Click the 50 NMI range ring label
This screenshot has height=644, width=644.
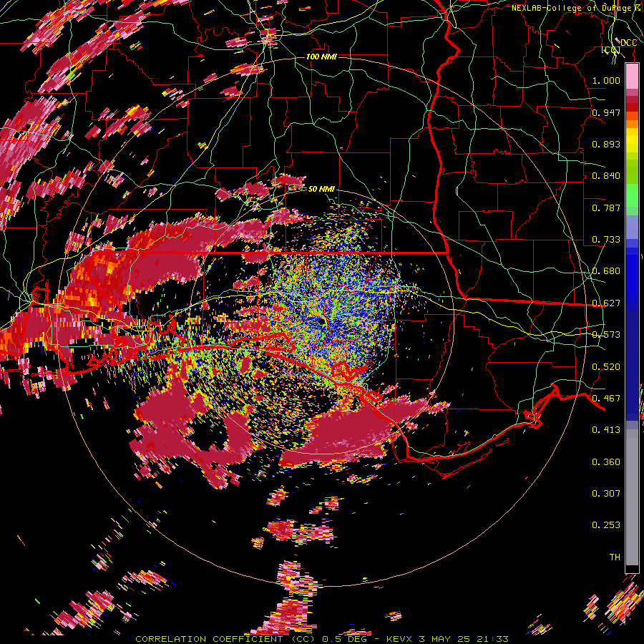[321, 189]
